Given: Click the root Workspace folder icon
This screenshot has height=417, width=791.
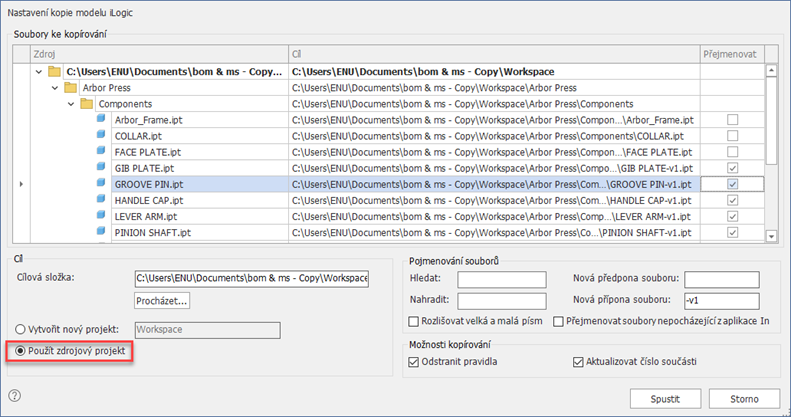Looking at the screenshot, I should [54, 72].
